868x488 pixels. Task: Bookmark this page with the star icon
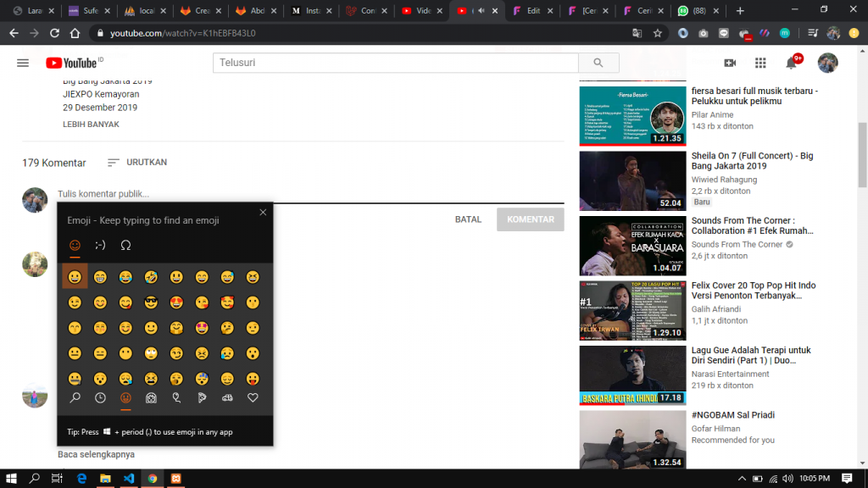[x=658, y=33]
